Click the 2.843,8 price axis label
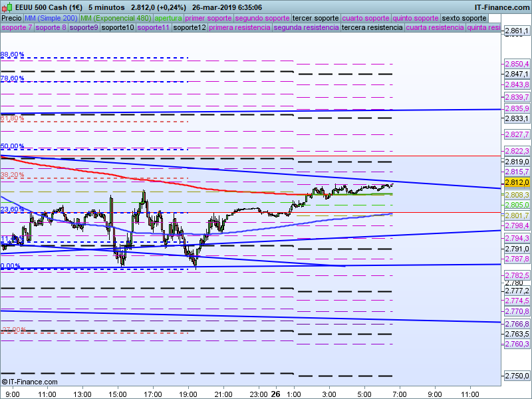The height and width of the screenshot is (399, 532). pos(517,84)
